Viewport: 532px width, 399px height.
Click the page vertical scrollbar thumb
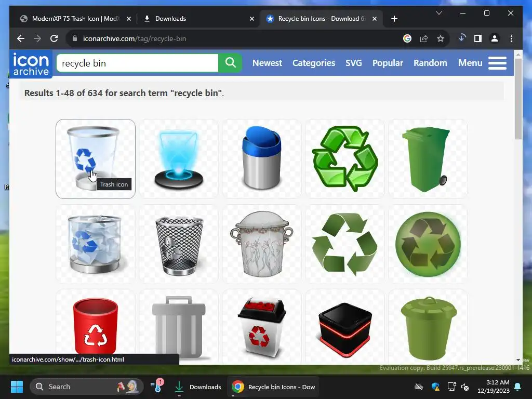[518, 98]
